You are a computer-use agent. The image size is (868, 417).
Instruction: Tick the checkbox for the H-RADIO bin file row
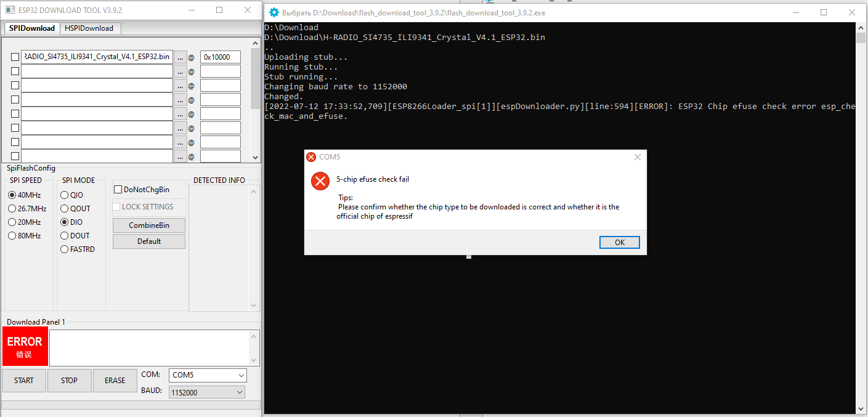pyautogui.click(x=15, y=57)
